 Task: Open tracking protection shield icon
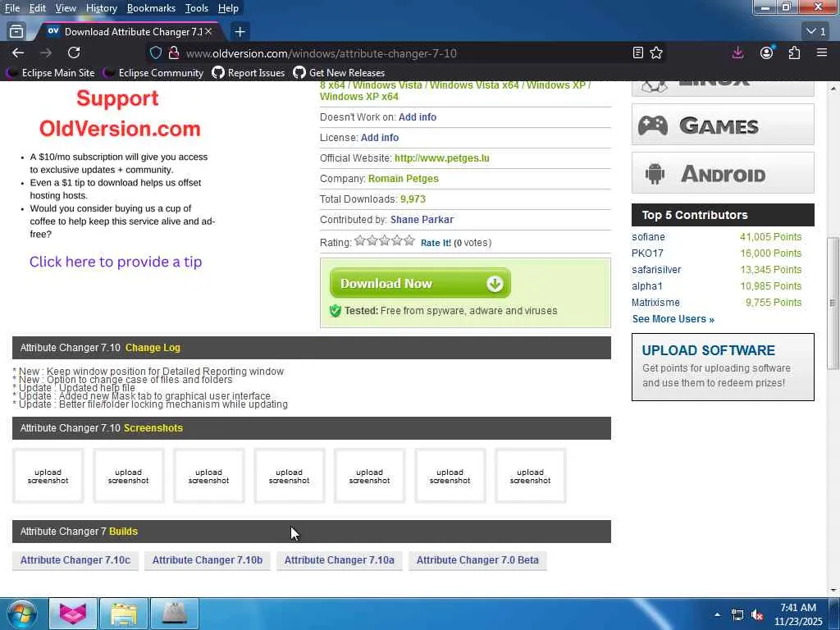click(x=155, y=53)
